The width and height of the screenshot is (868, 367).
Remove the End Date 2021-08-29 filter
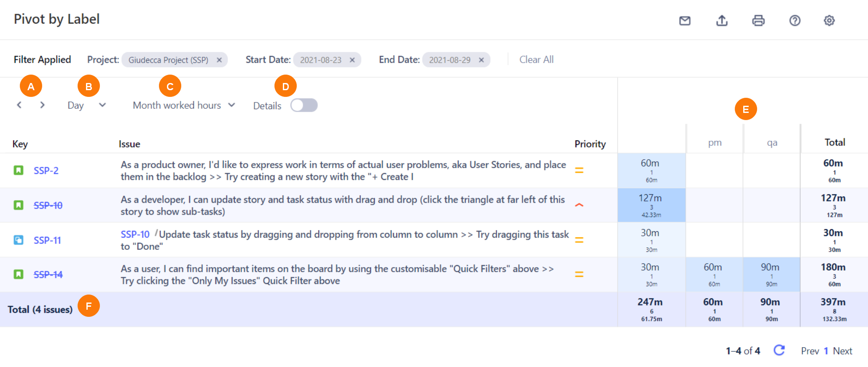tap(481, 60)
